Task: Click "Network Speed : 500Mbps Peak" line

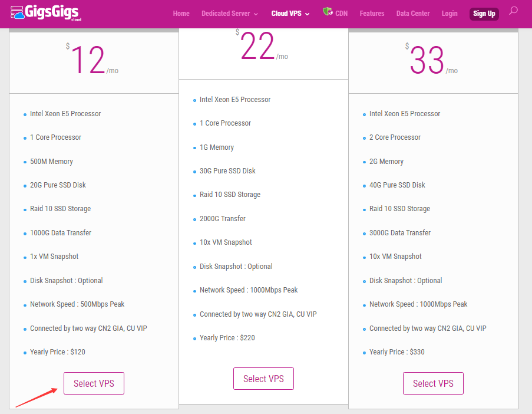Action: point(77,304)
